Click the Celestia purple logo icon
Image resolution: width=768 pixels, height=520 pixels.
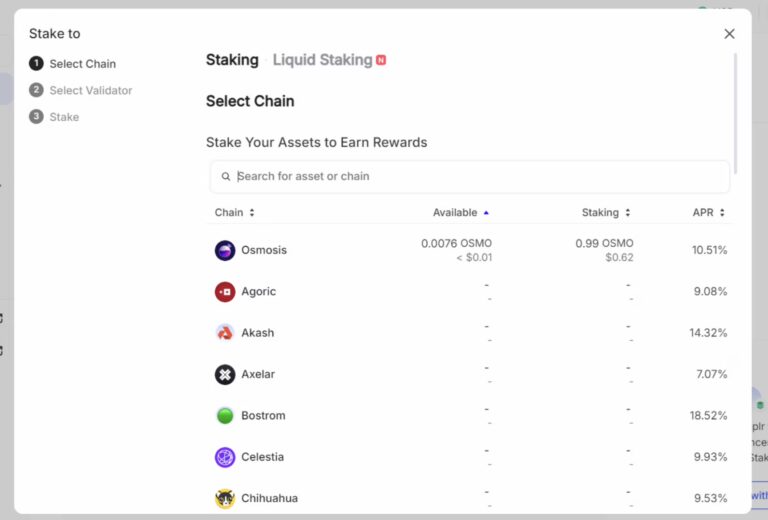[x=225, y=457]
